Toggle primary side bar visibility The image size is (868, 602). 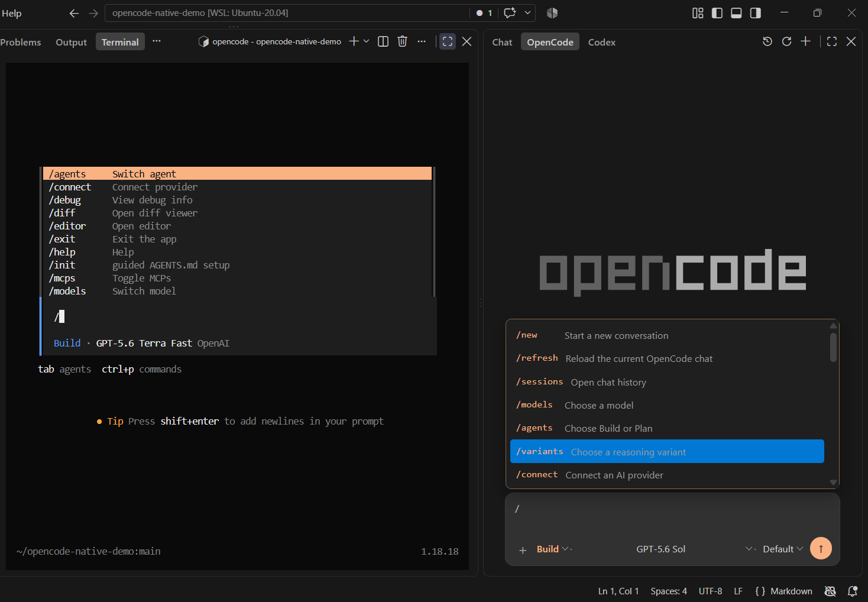click(x=717, y=13)
